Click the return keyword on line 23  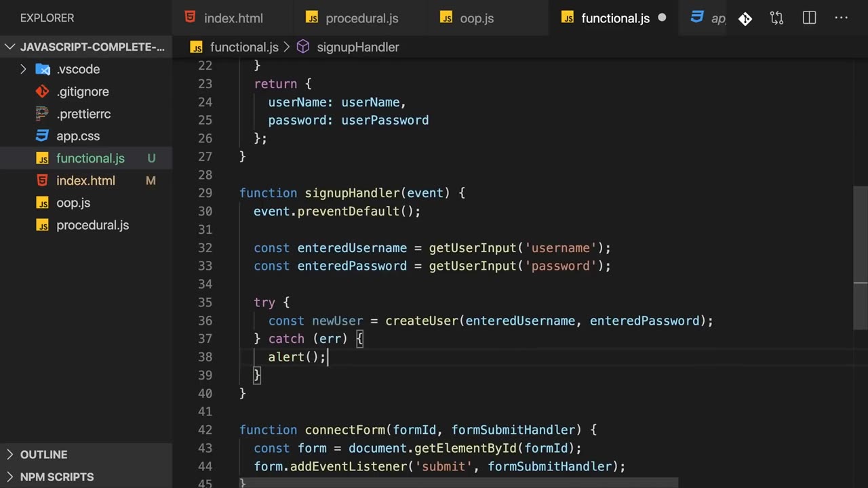[x=275, y=84]
